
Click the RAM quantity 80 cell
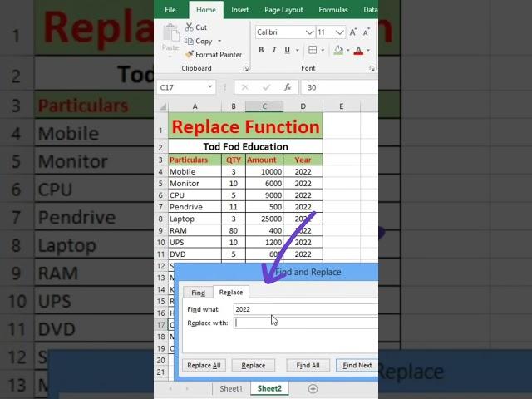click(234, 231)
